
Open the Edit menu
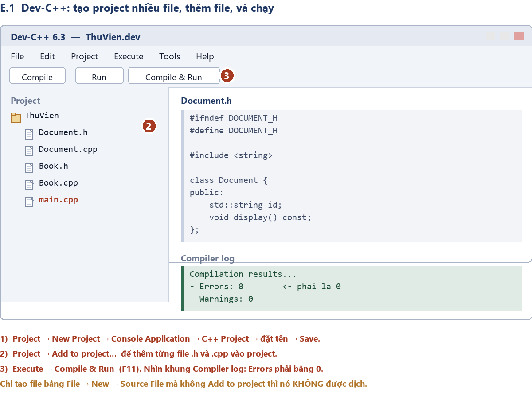pos(47,56)
